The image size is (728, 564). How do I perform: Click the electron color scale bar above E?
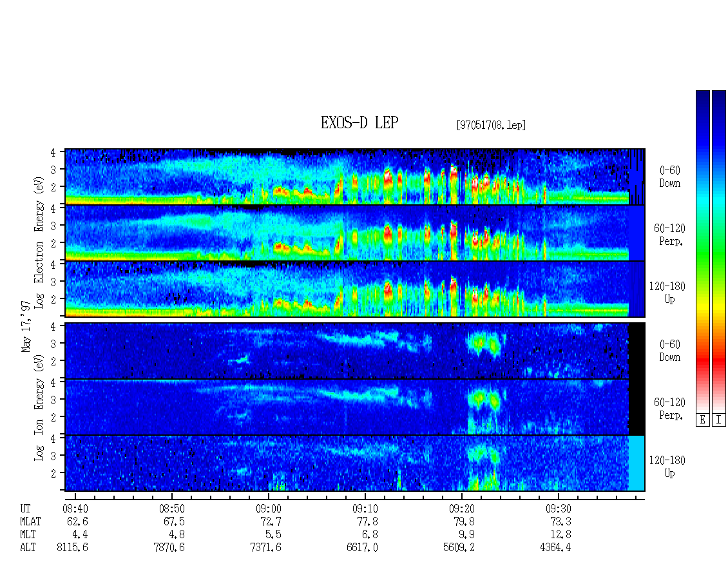(702, 251)
